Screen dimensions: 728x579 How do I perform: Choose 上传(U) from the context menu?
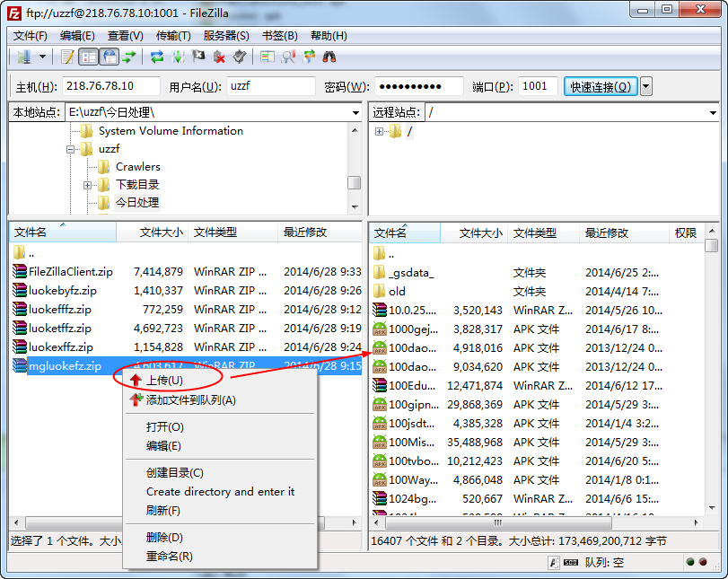(164, 381)
